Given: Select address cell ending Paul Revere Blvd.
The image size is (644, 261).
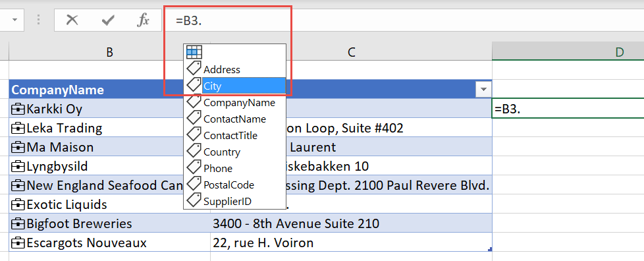Looking at the screenshot, I should pyautogui.click(x=389, y=185).
